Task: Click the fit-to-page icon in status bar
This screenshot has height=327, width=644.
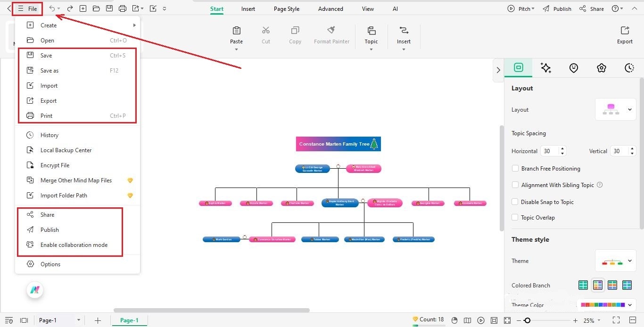Action: click(494, 320)
